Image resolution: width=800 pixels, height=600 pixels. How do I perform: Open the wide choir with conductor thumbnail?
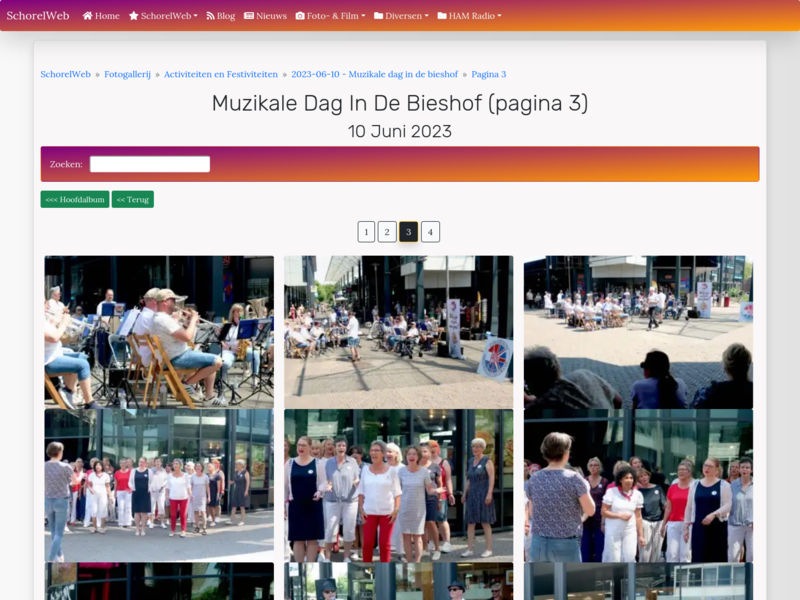click(159, 486)
